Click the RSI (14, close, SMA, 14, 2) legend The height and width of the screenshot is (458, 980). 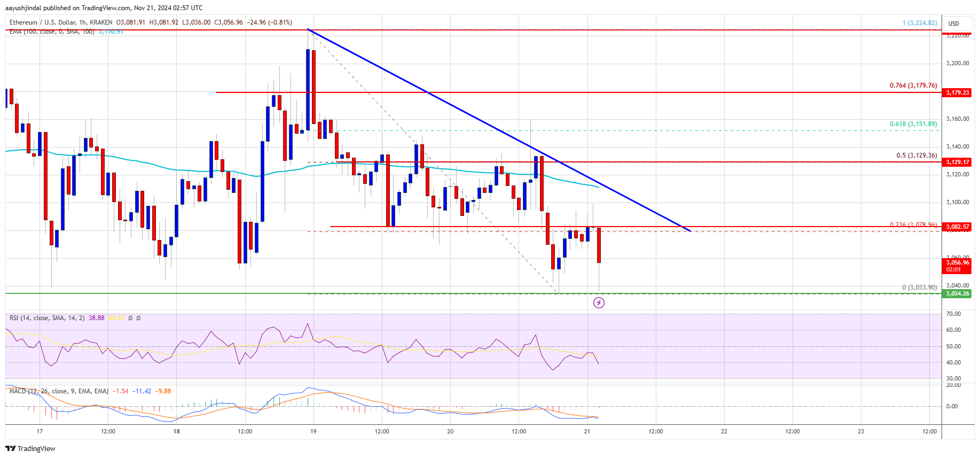(x=47, y=318)
